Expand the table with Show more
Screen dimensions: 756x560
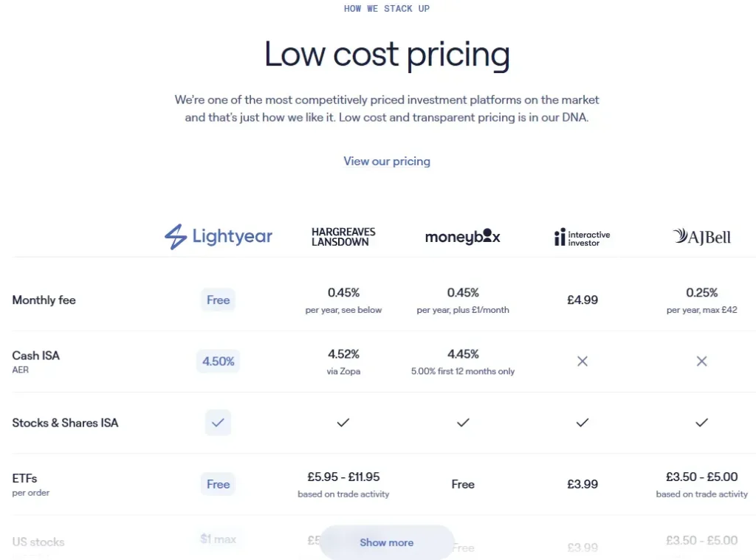[x=387, y=542]
